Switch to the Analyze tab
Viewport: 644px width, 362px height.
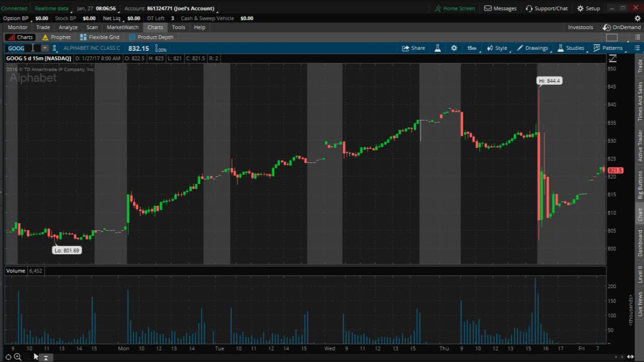(68, 27)
